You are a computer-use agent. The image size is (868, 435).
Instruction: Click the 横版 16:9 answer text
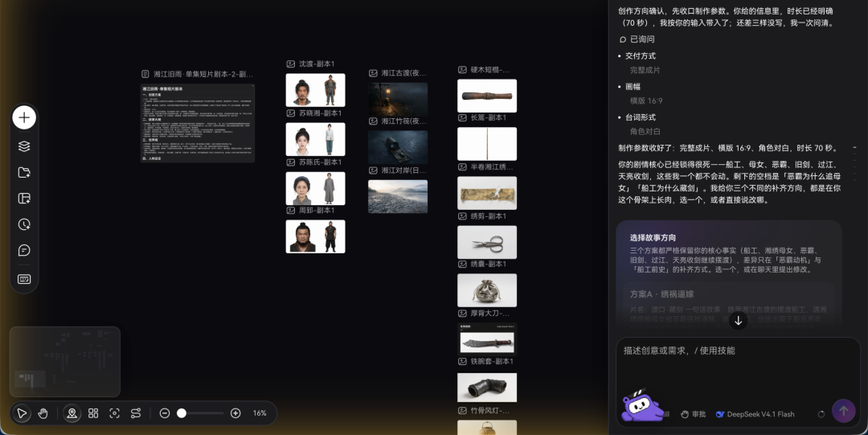click(x=646, y=101)
